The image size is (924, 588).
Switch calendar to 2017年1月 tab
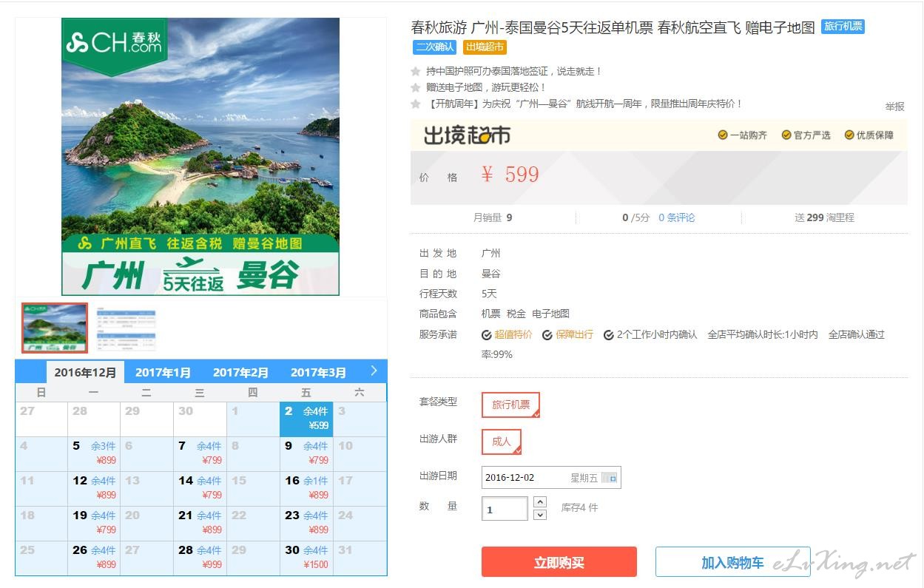(163, 373)
